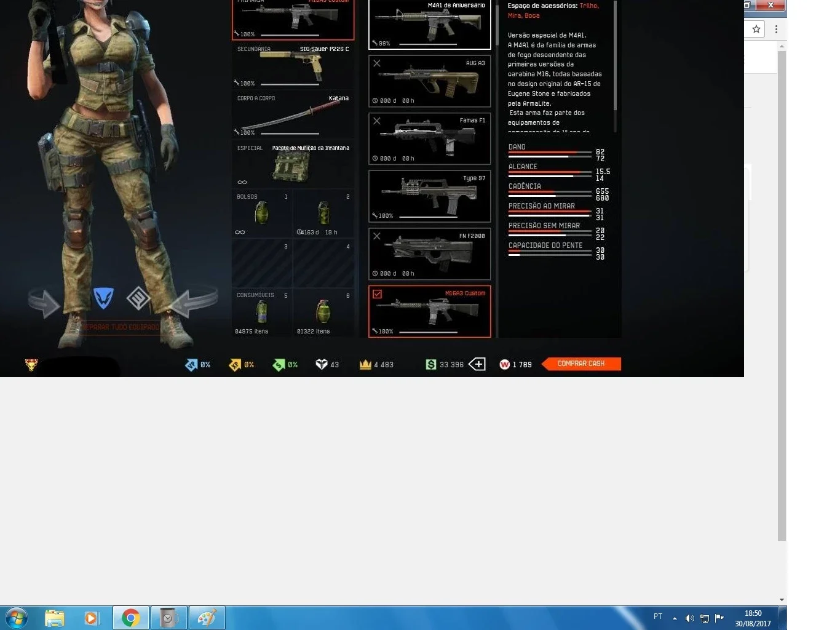Select the Type 97 weapon card
The height and width of the screenshot is (630, 840).
coord(429,196)
